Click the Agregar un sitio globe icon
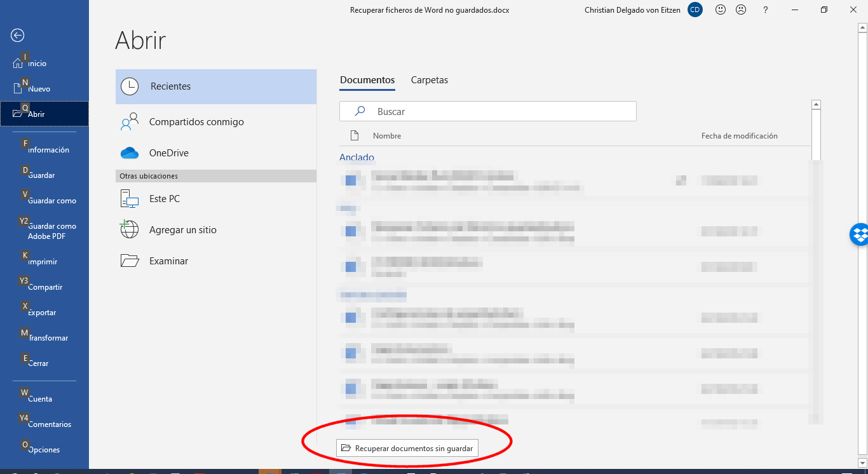The width and height of the screenshot is (868, 474). tap(130, 229)
